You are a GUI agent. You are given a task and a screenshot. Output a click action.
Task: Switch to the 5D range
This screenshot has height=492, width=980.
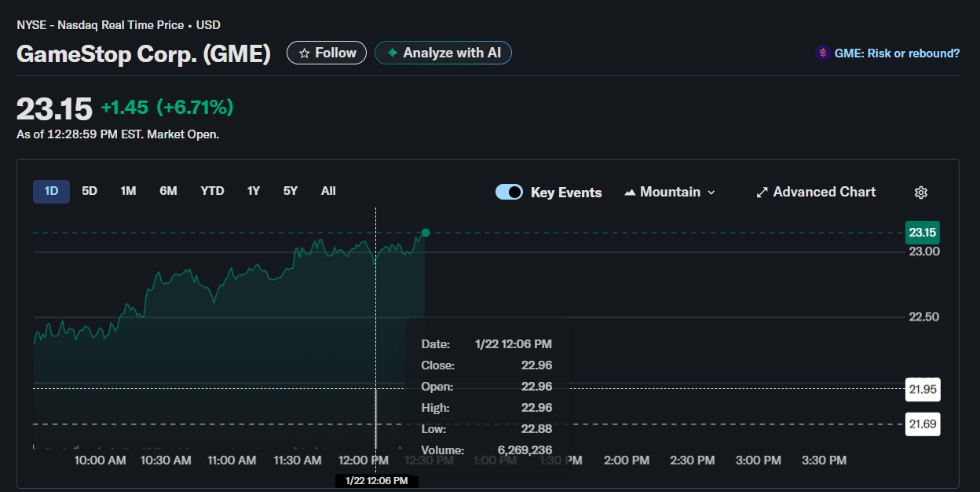click(x=90, y=191)
